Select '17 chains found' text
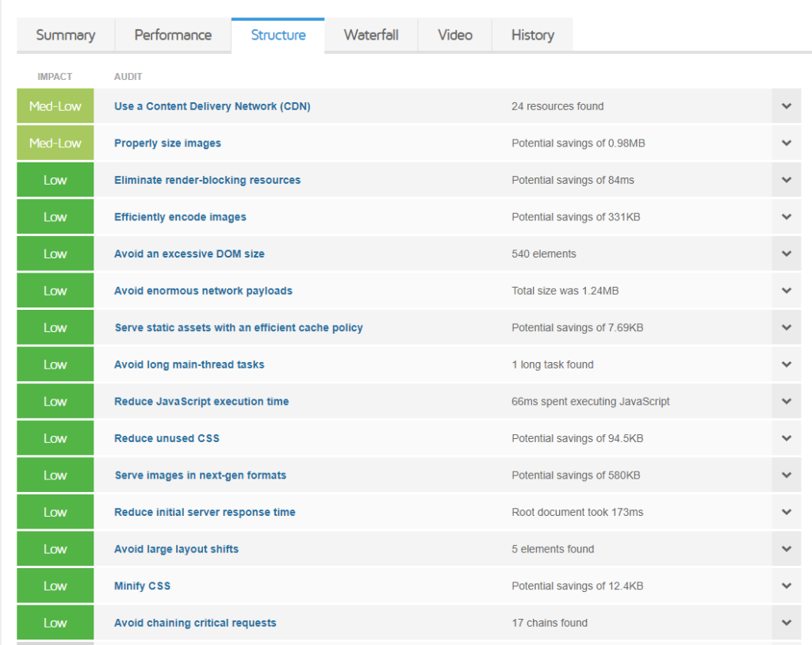This screenshot has height=645, width=812. [x=550, y=623]
